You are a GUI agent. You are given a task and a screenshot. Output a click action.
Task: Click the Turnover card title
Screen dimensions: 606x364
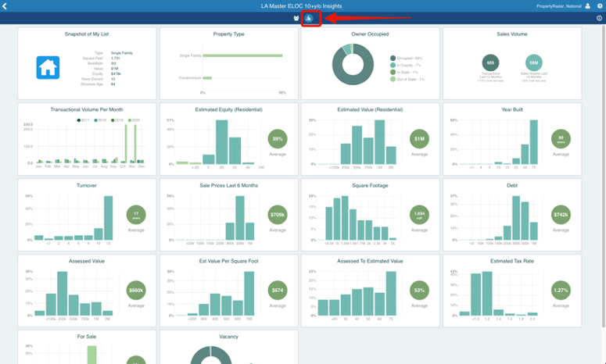click(x=87, y=185)
